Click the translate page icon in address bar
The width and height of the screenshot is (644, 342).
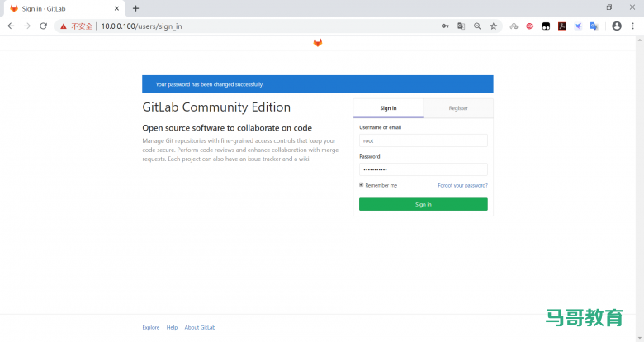coord(462,26)
